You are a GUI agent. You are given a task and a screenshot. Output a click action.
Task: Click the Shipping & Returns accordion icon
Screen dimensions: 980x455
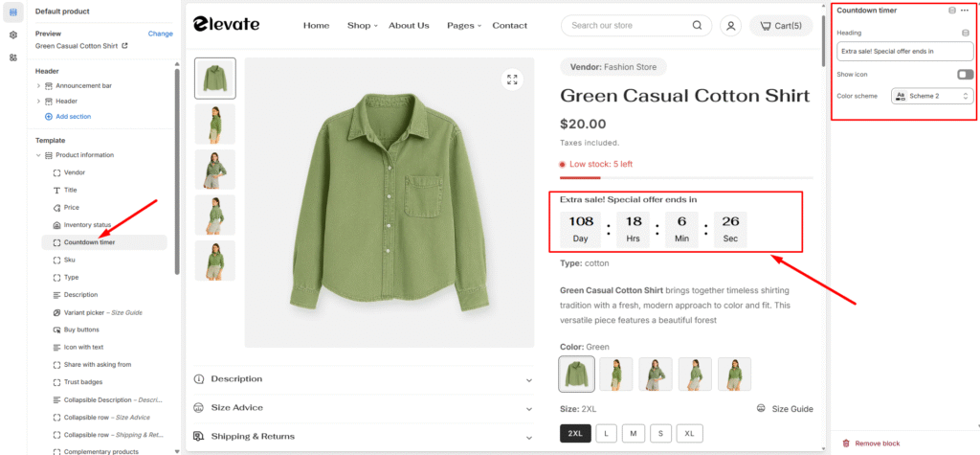pos(199,436)
